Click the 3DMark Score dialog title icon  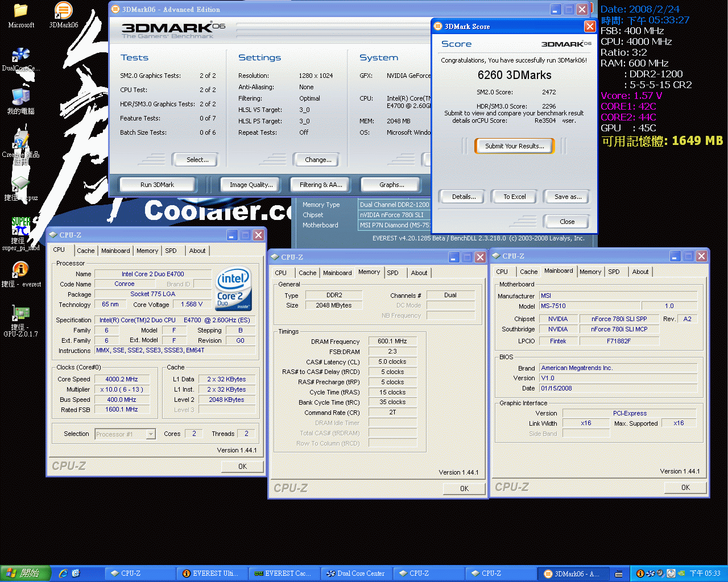click(x=438, y=26)
